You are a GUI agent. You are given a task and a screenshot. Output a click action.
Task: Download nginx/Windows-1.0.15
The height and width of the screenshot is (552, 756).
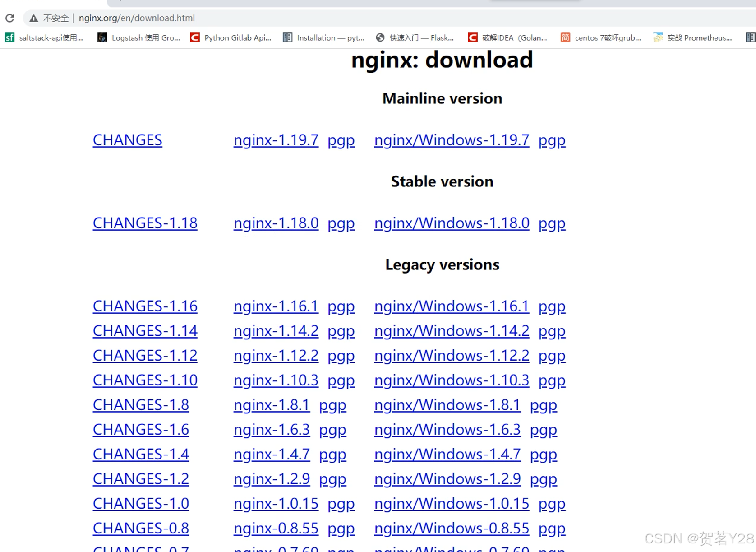pyautogui.click(x=452, y=504)
